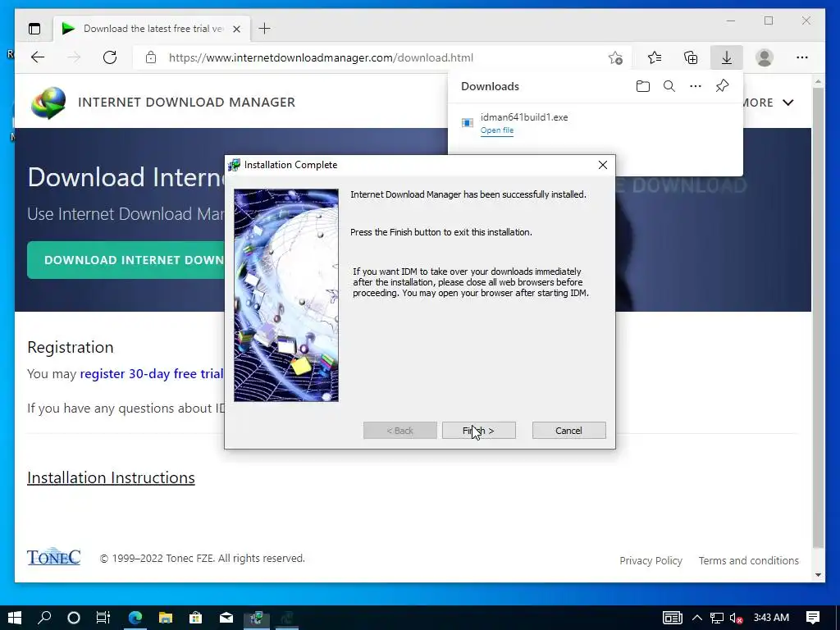840x630 pixels.
Task: Click the Tonec logo
Action: click(x=53, y=557)
